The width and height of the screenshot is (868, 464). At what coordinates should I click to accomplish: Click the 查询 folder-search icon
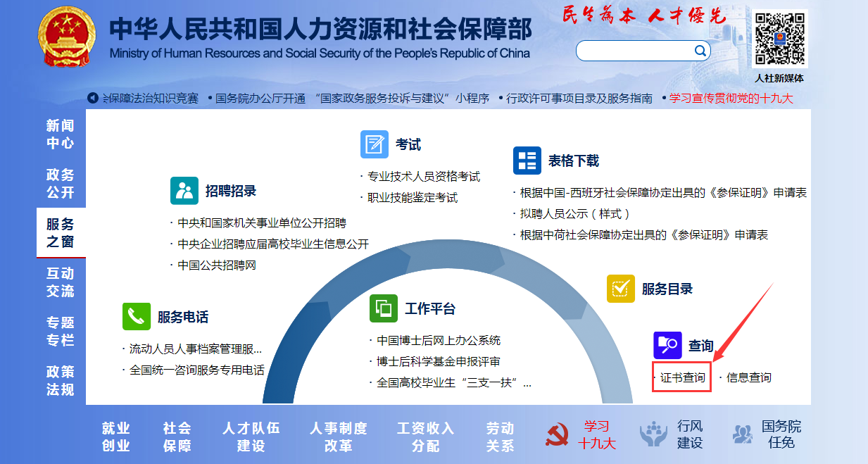[667, 346]
